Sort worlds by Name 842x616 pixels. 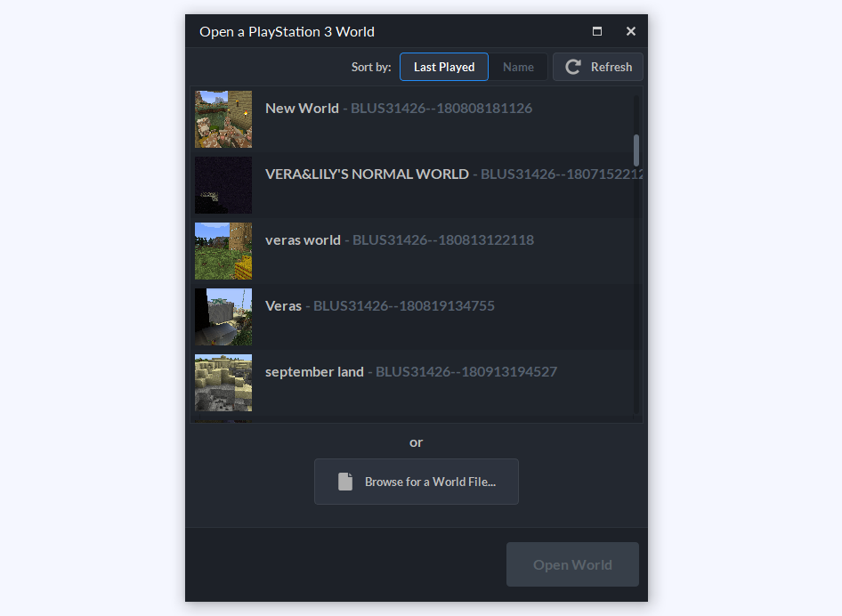click(518, 67)
